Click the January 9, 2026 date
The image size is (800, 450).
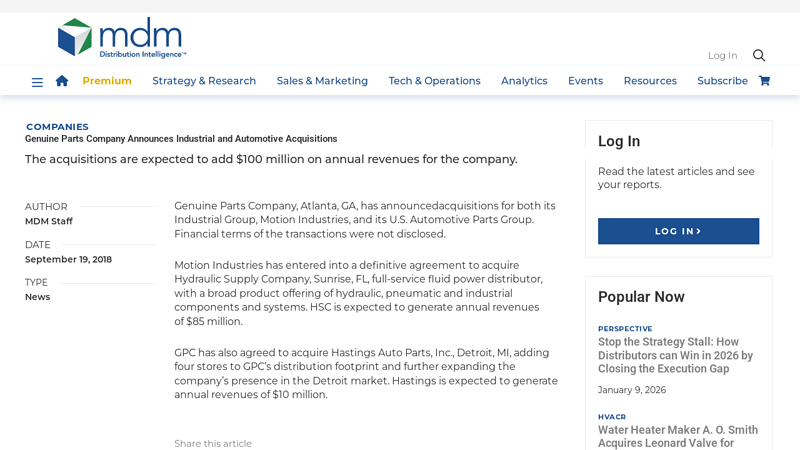[632, 390]
